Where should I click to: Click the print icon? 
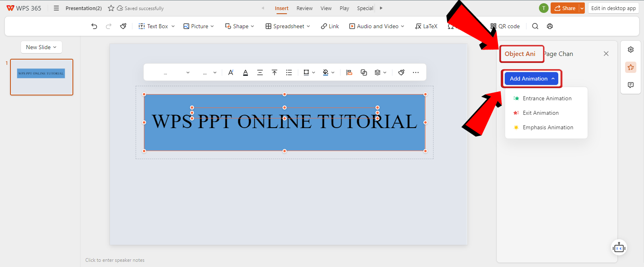click(550, 26)
